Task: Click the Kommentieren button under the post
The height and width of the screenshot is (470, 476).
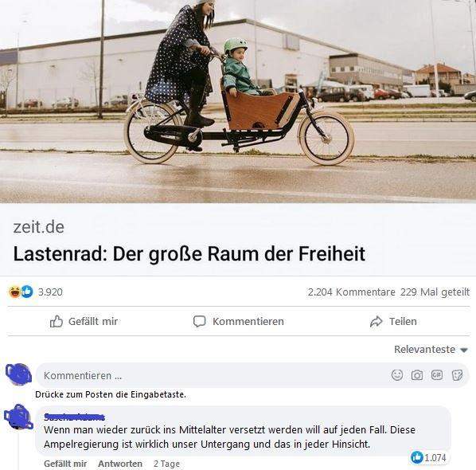Action: tap(239, 322)
